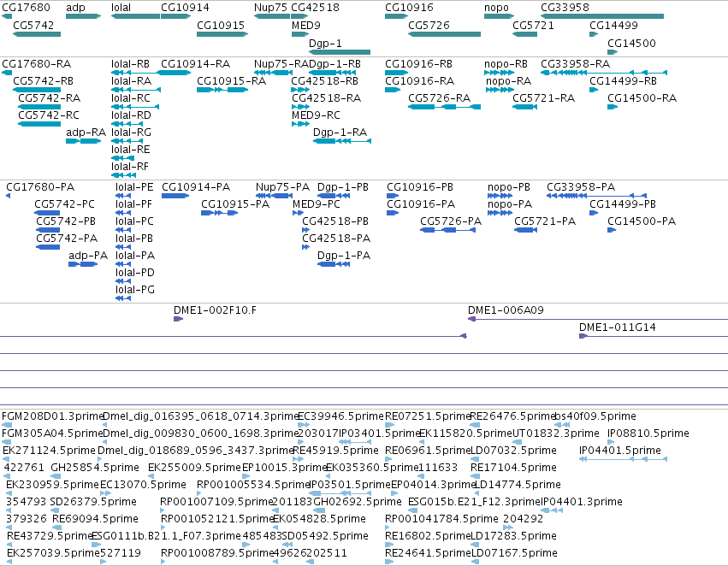Click the nopo-RB transcript label
Viewport: 728px width, 566px height.
click(x=506, y=63)
